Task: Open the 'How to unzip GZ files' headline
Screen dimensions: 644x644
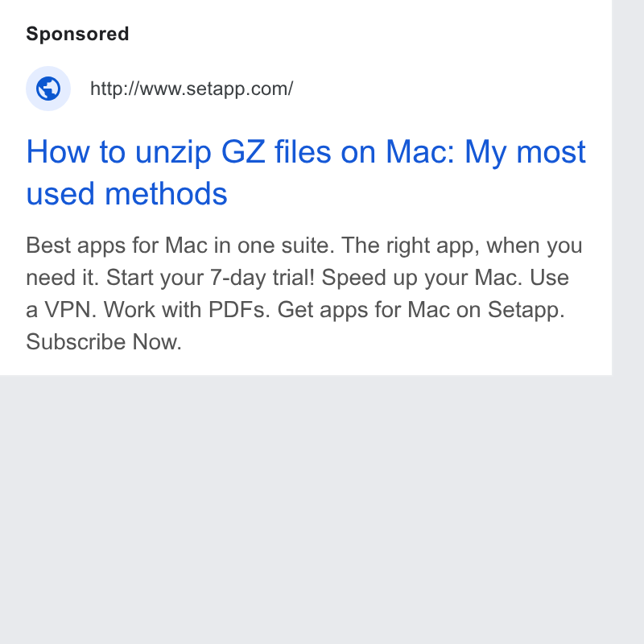Action: point(306,172)
